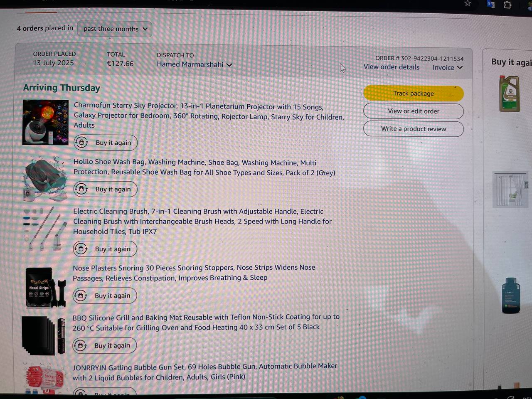Image resolution: width=532 pixels, height=399 pixels.
Task: Click the sidebar 'Buy it again' heading
Action: pos(512,62)
